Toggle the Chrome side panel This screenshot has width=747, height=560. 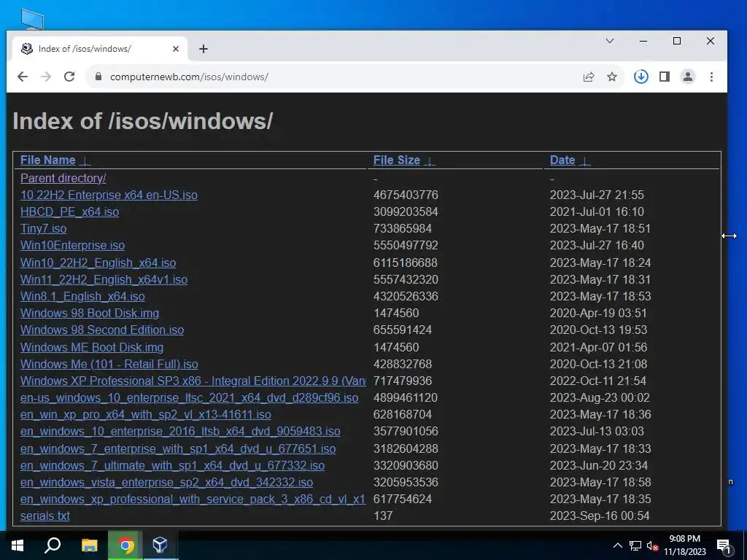[665, 77]
